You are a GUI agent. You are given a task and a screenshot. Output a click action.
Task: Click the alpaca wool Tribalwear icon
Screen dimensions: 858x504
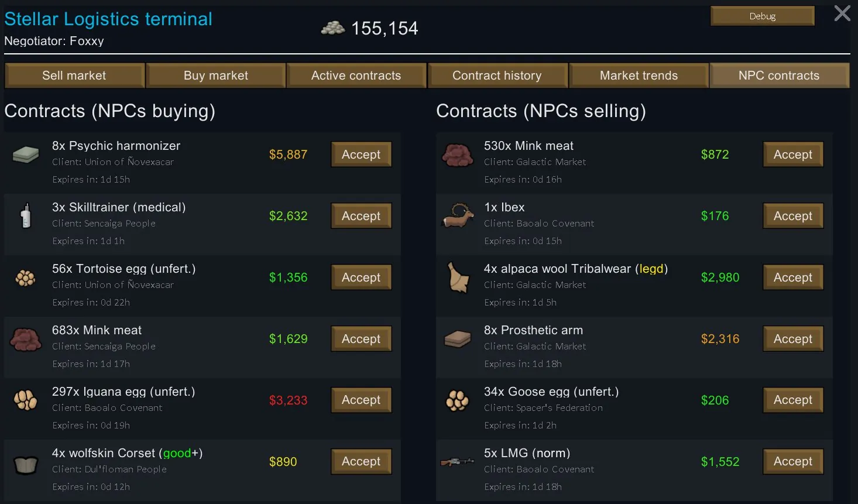[458, 277]
